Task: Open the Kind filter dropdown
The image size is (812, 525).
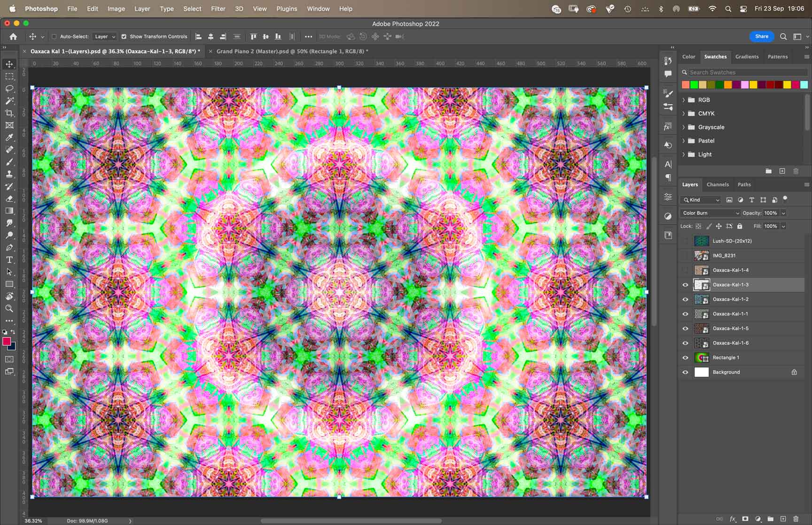Action: click(x=701, y=200)
